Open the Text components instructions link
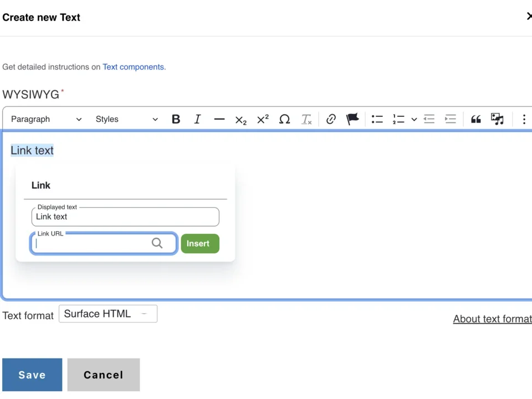 tap(133, 66)
